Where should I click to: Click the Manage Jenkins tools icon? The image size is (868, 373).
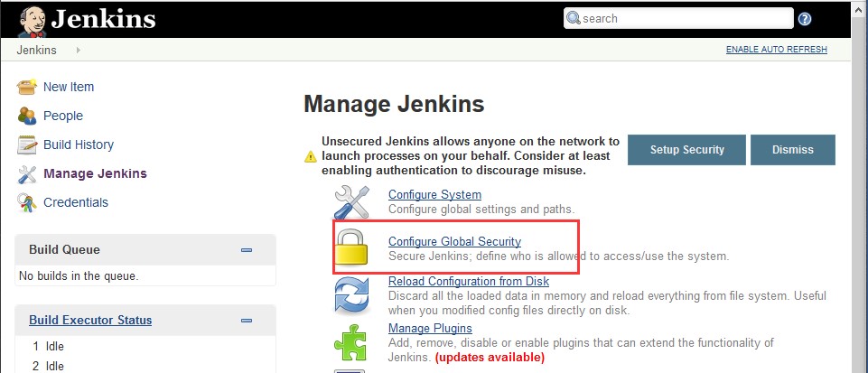pyautogui.click(x=27, y=174)
